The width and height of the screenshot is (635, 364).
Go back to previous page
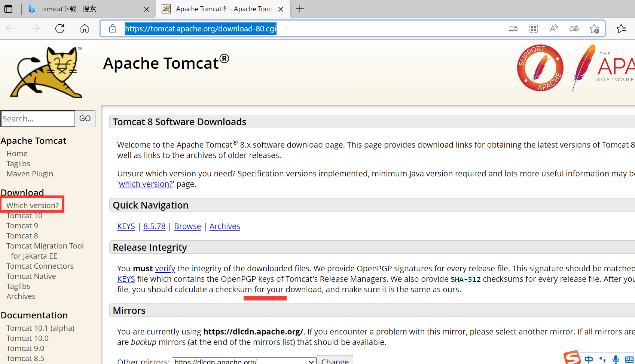coord(10,28)
